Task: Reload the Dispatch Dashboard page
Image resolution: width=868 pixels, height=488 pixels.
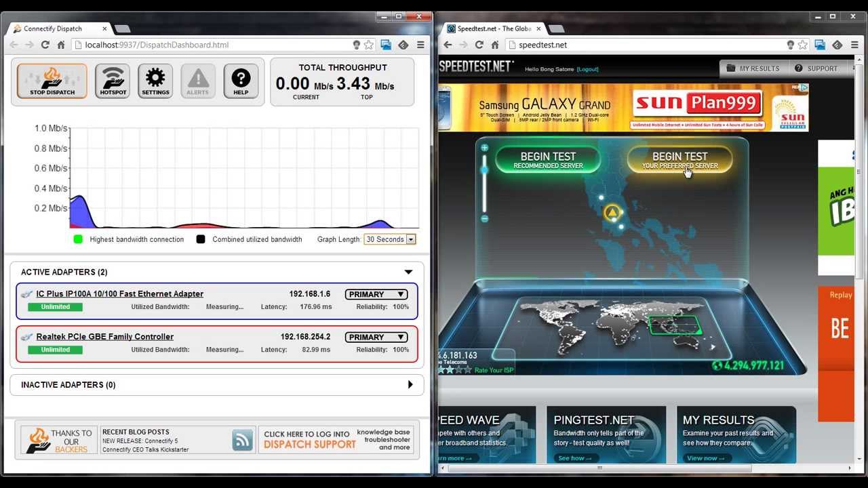Action: tap(45, 45)
